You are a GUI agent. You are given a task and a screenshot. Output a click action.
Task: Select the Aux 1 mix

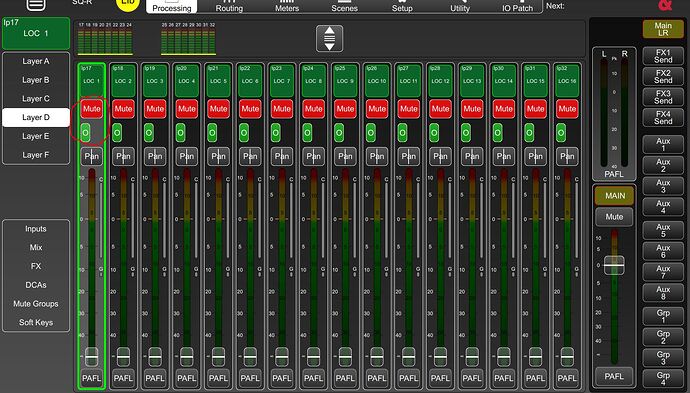tap(663, 145)
